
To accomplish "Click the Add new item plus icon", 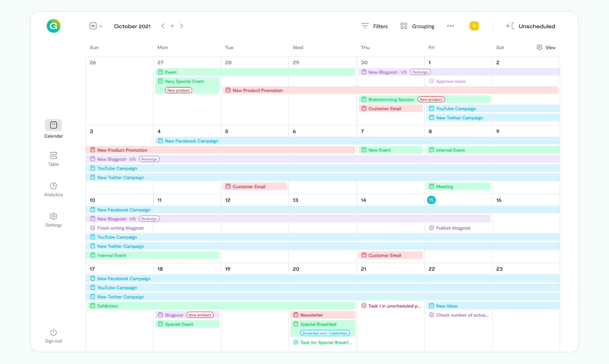I will pyautogui.click(x=474, y=26).
